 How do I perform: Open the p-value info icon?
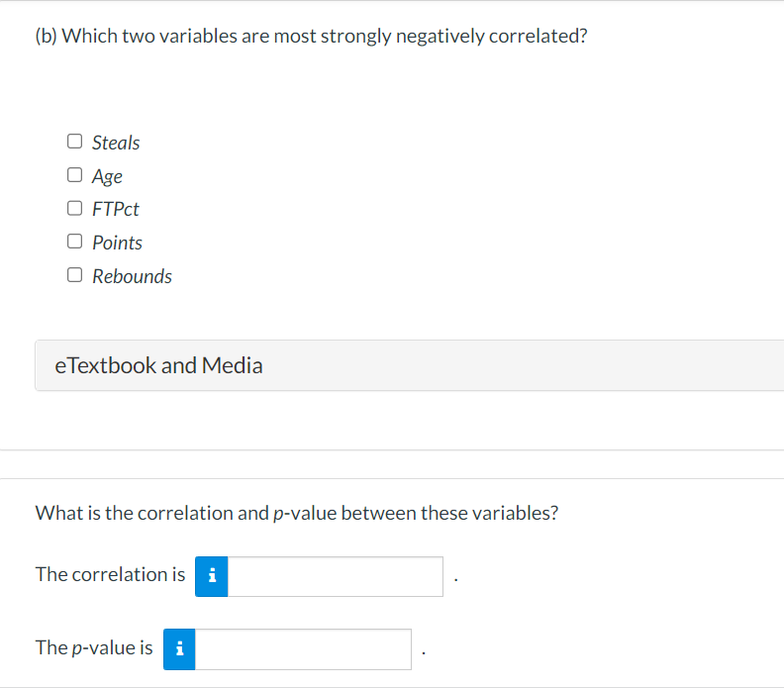180,649
